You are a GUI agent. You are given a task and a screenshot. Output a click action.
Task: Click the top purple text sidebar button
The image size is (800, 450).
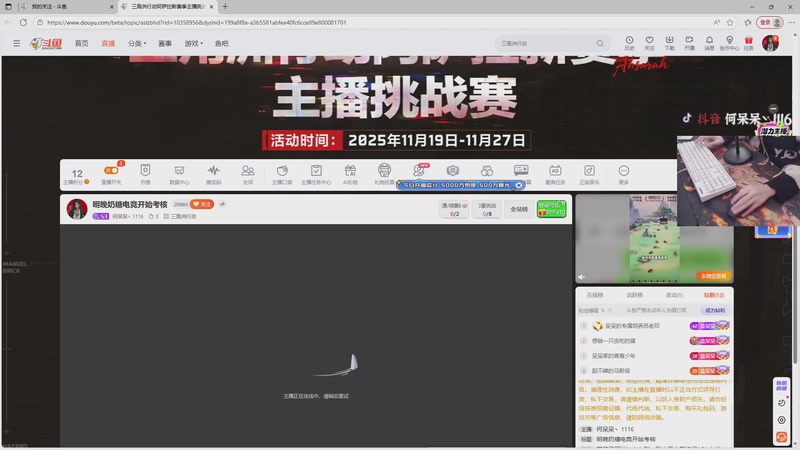[781, 385]
